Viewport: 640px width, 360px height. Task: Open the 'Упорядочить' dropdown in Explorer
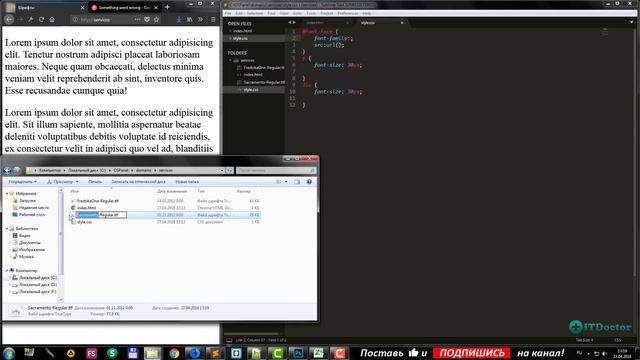pyautogui.click(x=22, y=182)
